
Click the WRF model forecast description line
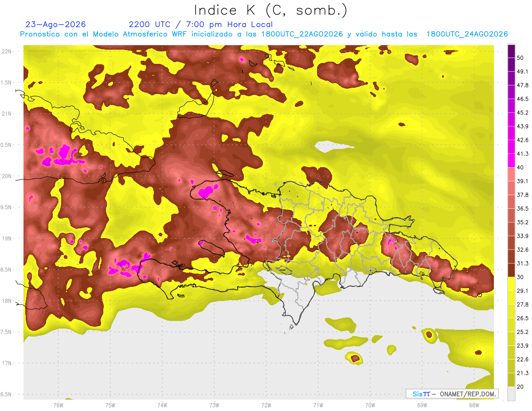coord(264,34)
